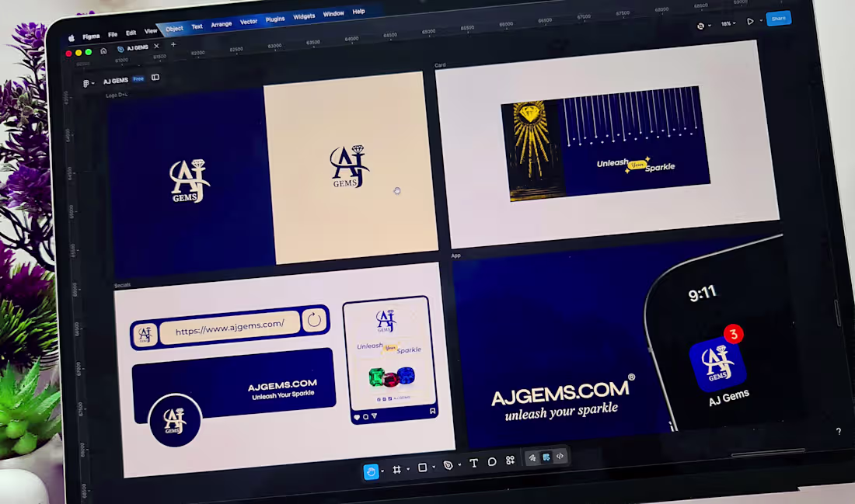This screenshot has height=504, width=855.
Task: Toggle the sidebar panel icon
Action: [x=155, y=78]
